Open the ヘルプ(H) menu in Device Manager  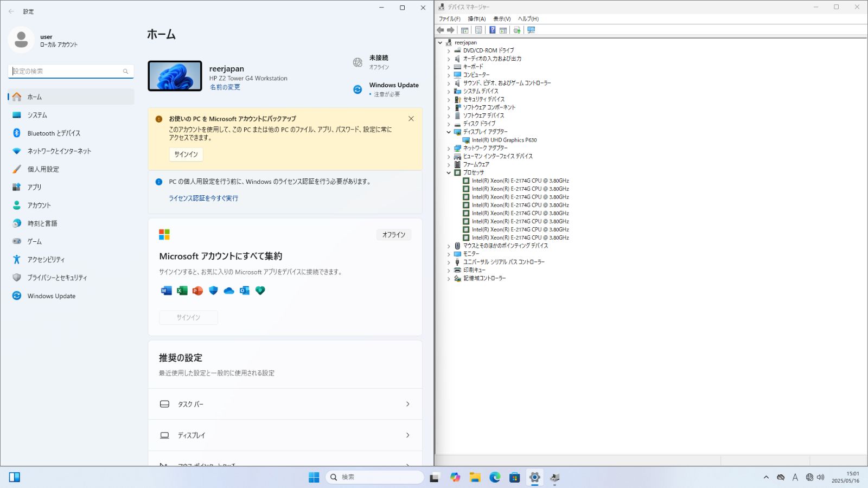tap(528, 19)
